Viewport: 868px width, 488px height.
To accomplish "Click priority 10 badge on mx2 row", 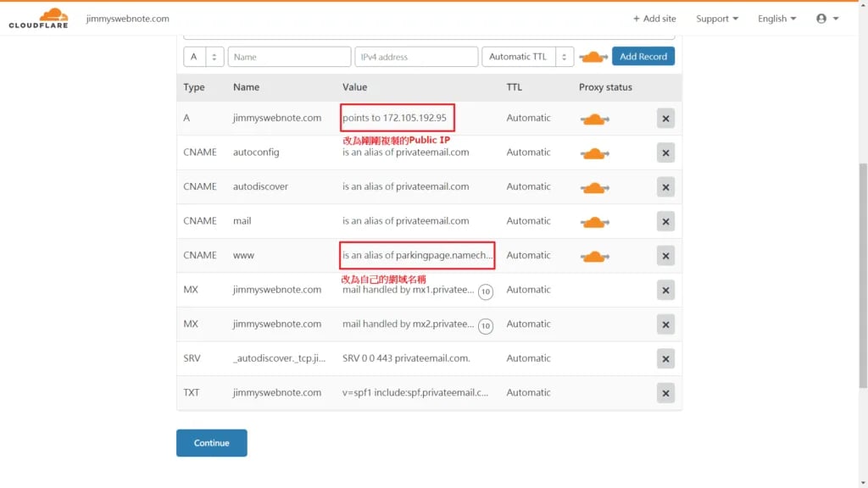I will (x=486, y=326).
